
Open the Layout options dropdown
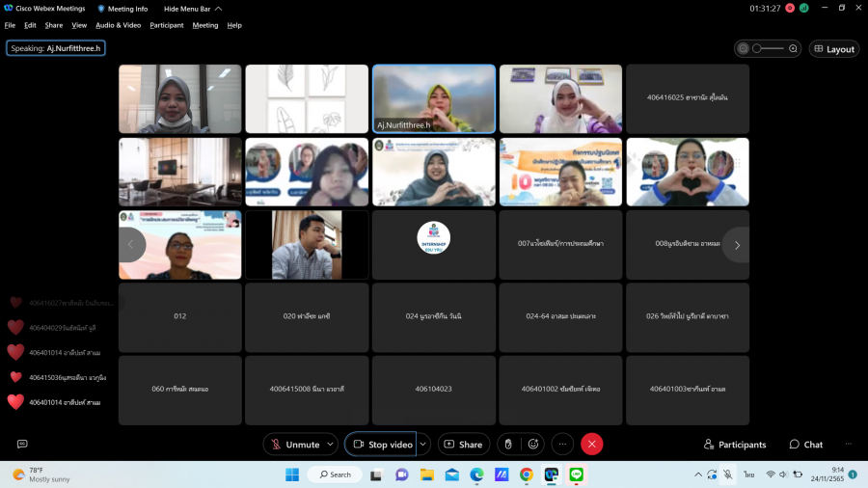pos(833,48)
